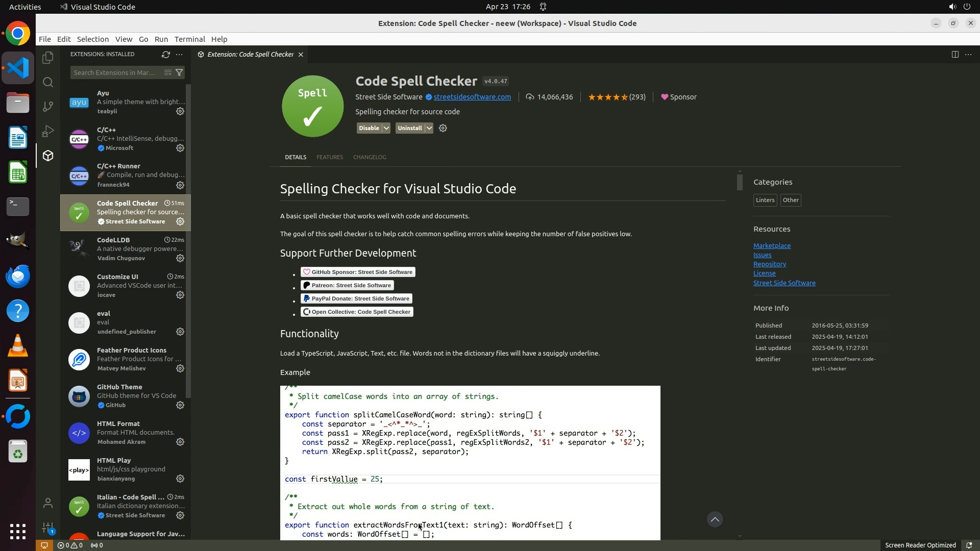Open the Search view icon
980x551 pixels.
click(x=48, y=82)
